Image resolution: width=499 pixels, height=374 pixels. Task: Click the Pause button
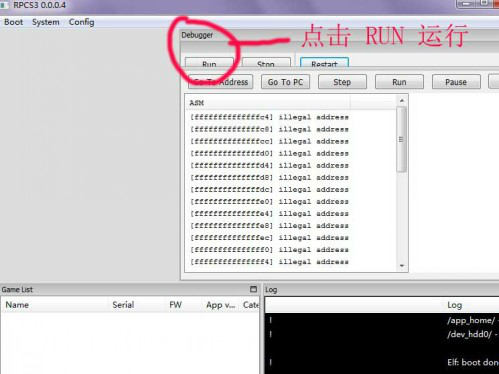[456, 82]
